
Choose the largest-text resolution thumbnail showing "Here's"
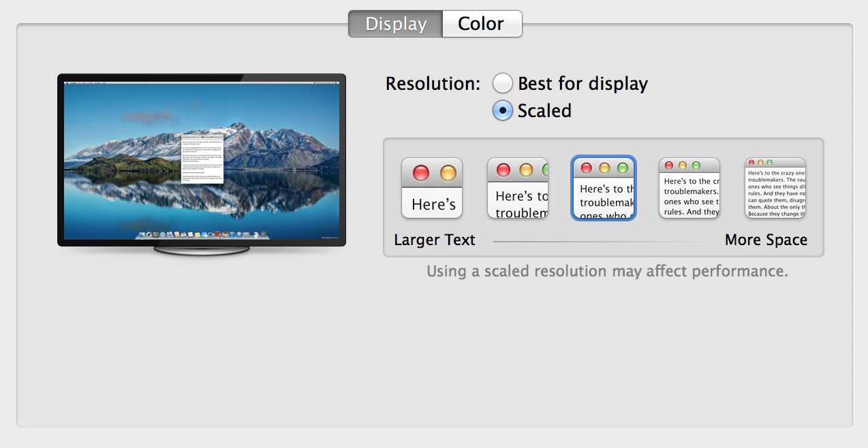(432, 189)
